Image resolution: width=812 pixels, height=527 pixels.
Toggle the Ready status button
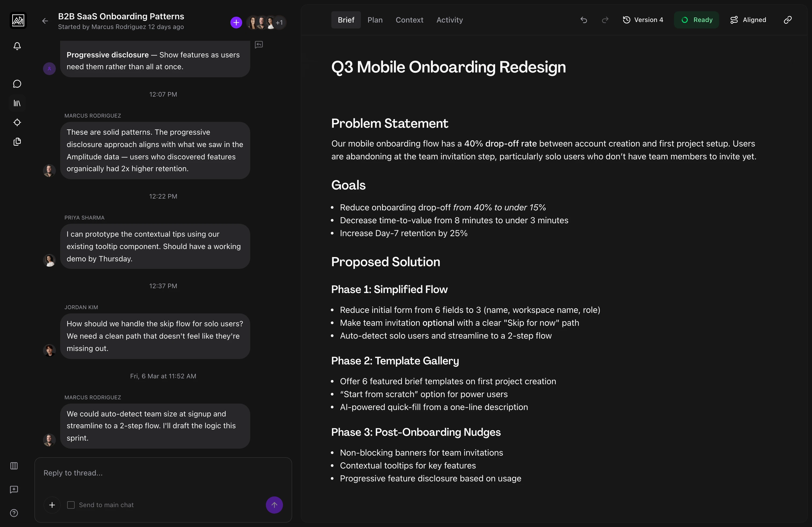coord(696,20)
